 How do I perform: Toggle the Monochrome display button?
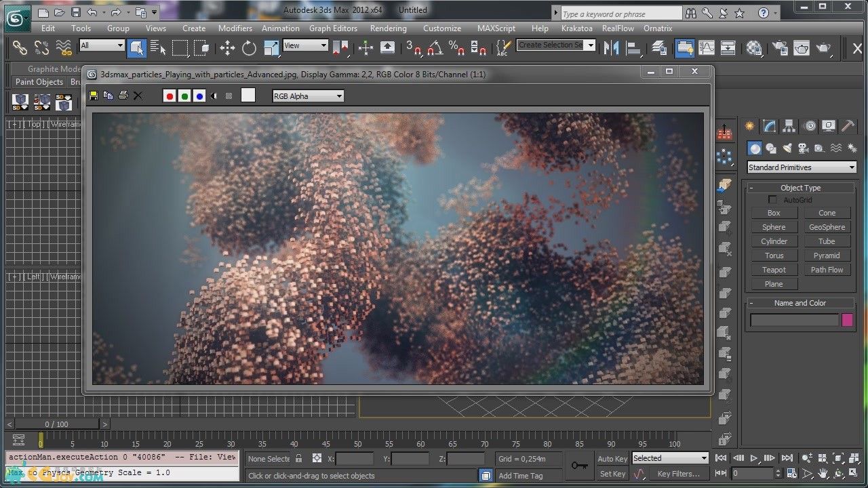[x=229, y=96]
